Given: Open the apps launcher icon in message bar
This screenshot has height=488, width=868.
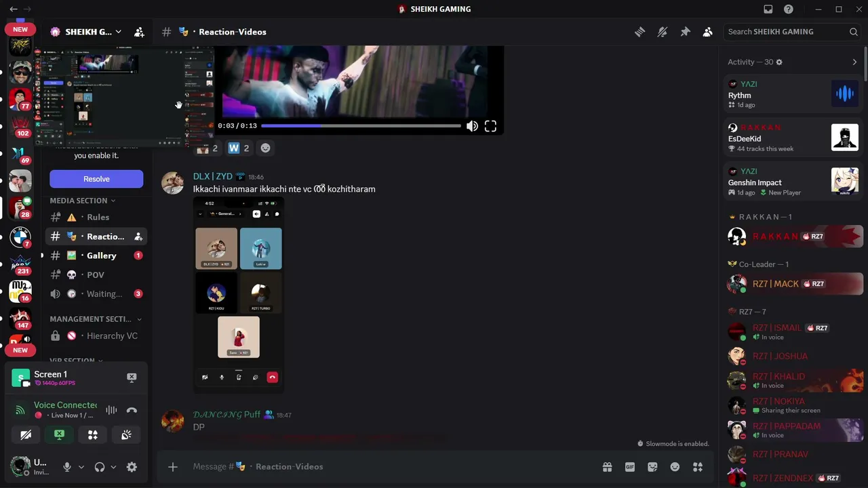Looking at the screenshot, I should tap(698, 467).
